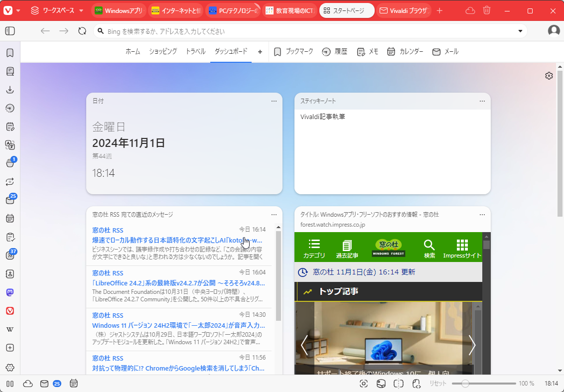Open the Vivaldi community web panel
The height and width of the screenshot is (392, 564).
tap(10, 311)
